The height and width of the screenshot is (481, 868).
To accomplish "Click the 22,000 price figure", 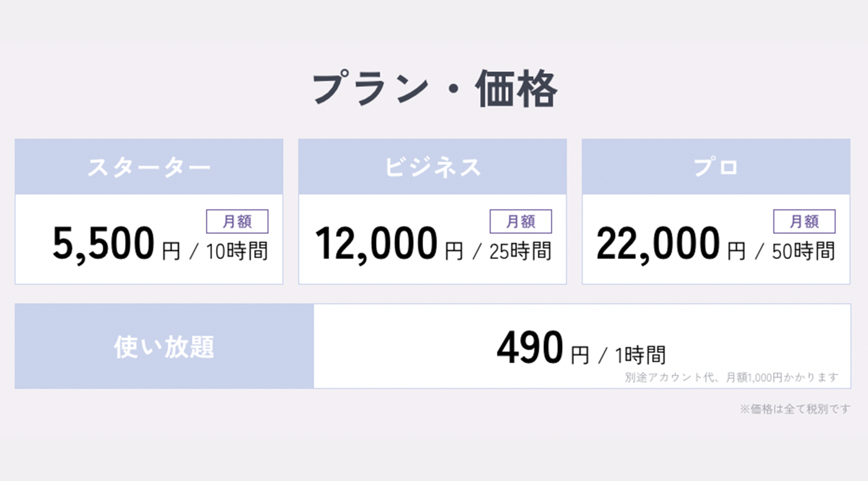I will (x=658, y=244).
